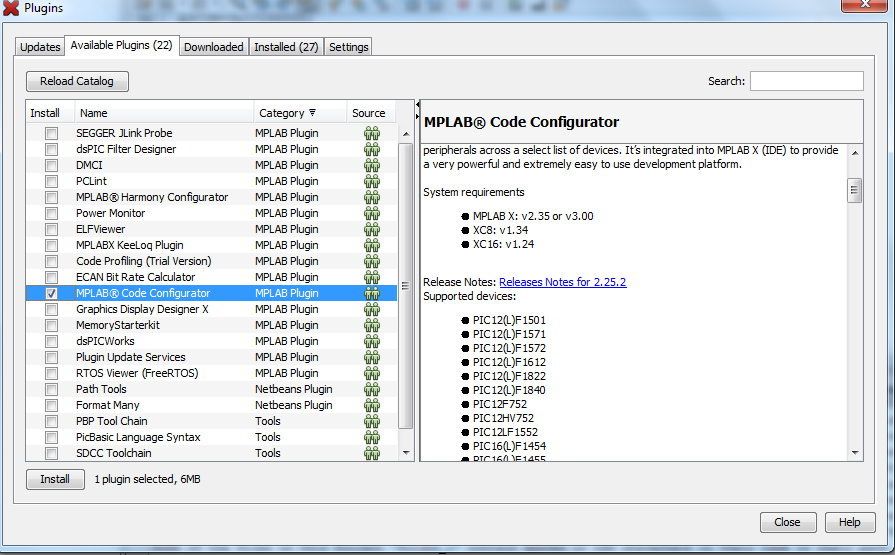Image resolution: width=895 pixels, height=555 pixels.
Task: Click source icon for RTOS Viewer (FreeRTOS)
Action: click(x=372, y=373)
